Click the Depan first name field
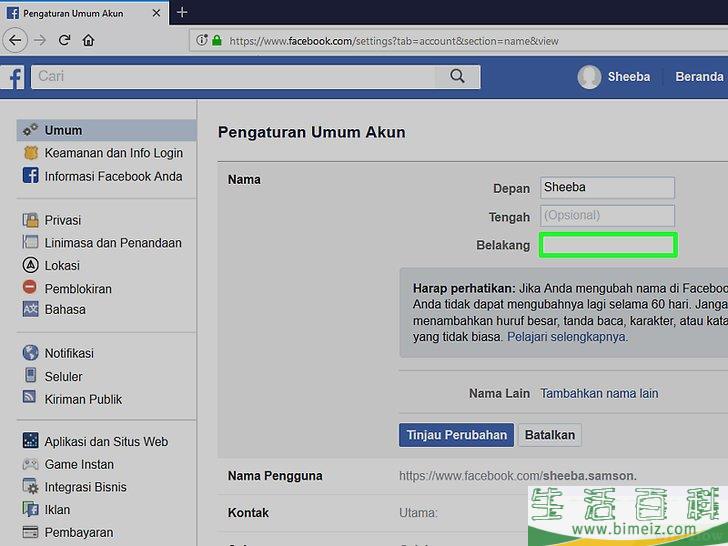Image resolution: width=728 pixels, height=546 pixels. (607, 188)
